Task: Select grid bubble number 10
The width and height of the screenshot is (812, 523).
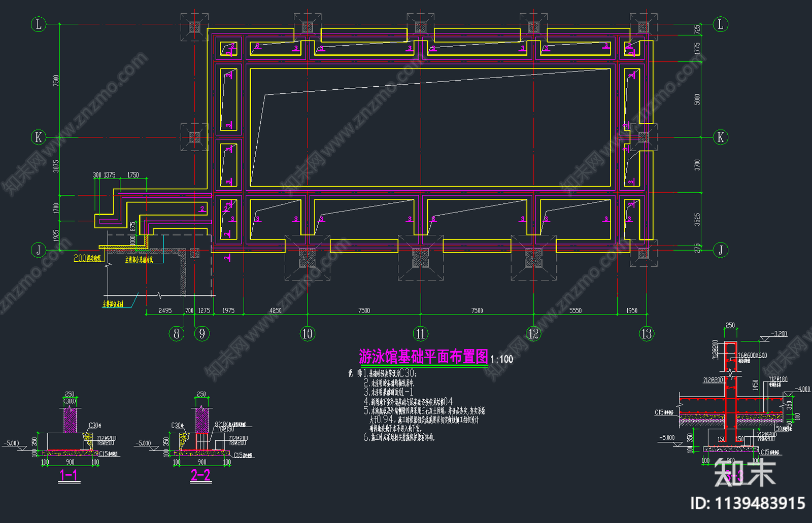Action: (x=308, y=333)
